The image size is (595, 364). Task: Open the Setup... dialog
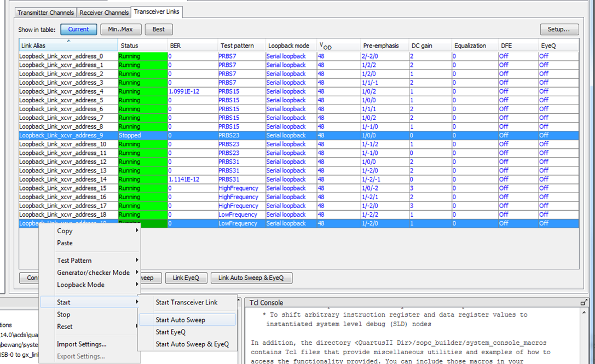click(559, 30)
